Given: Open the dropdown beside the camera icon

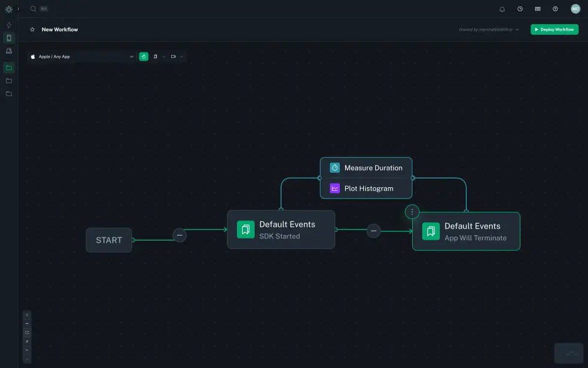Looking at the screenshot, I should coord(181,57).
